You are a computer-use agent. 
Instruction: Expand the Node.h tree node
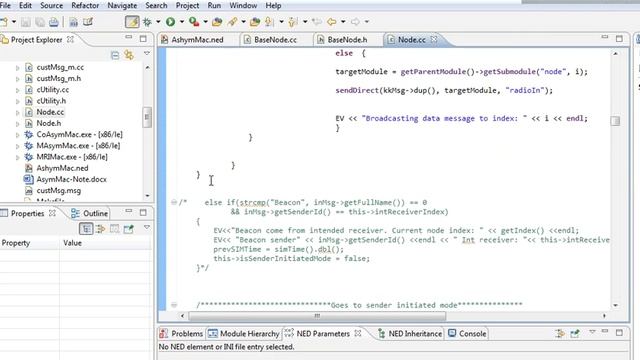[x=18, y=124]
